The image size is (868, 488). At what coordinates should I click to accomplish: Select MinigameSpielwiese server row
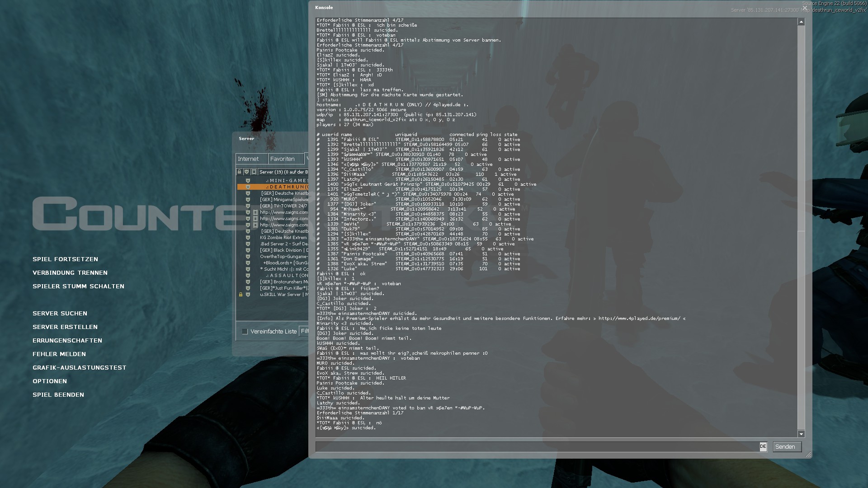pyautogui.click(x=273, y=200)
